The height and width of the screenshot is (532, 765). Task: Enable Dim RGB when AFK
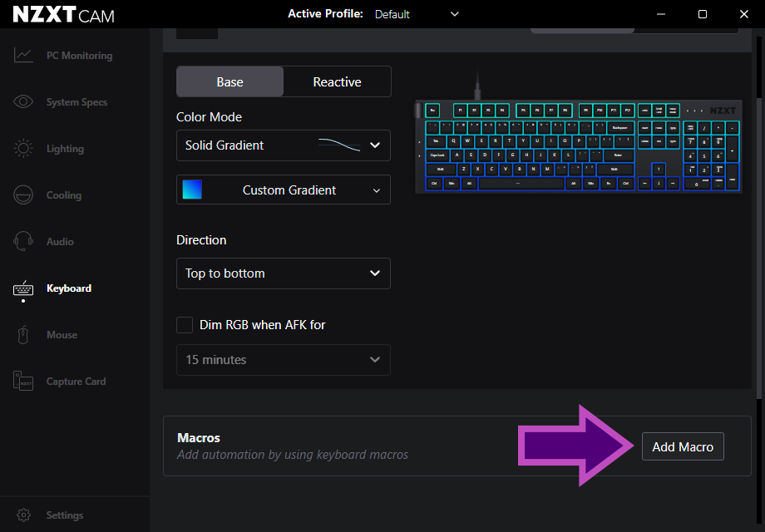pyautogui.click(x=184, y=325)
